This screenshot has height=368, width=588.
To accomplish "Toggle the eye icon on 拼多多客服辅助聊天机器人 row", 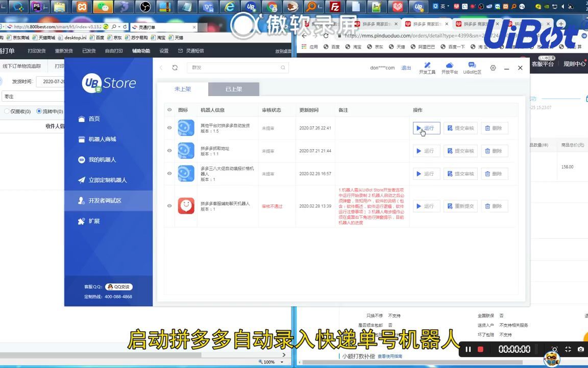I will tap(169, 206).
